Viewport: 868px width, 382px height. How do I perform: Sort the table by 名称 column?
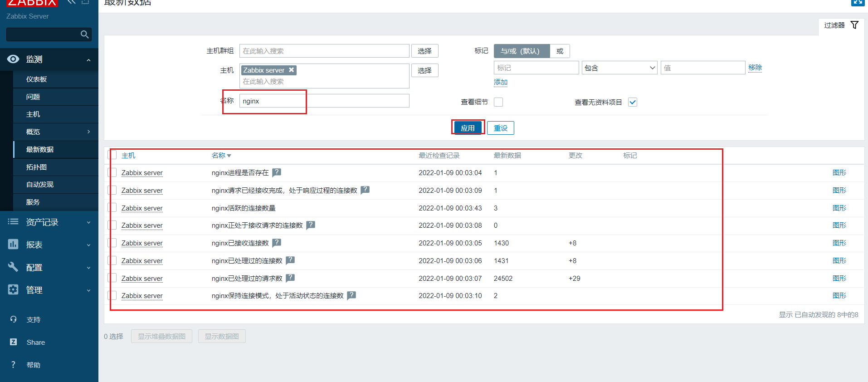(221, 155)
